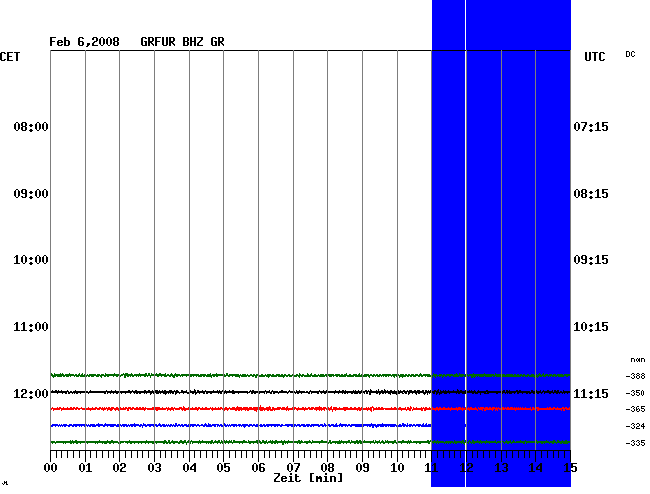Click the black seismogram trace at 12:00

(310, 392)
